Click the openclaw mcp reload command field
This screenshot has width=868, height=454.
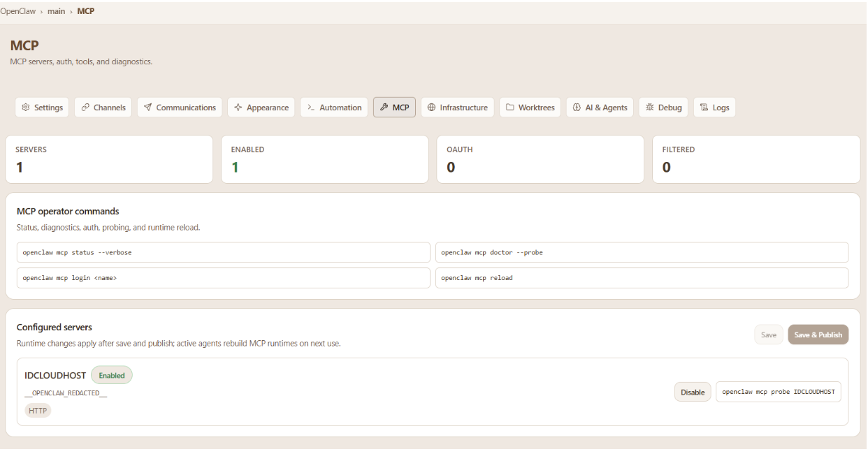(x=642, y=277)
